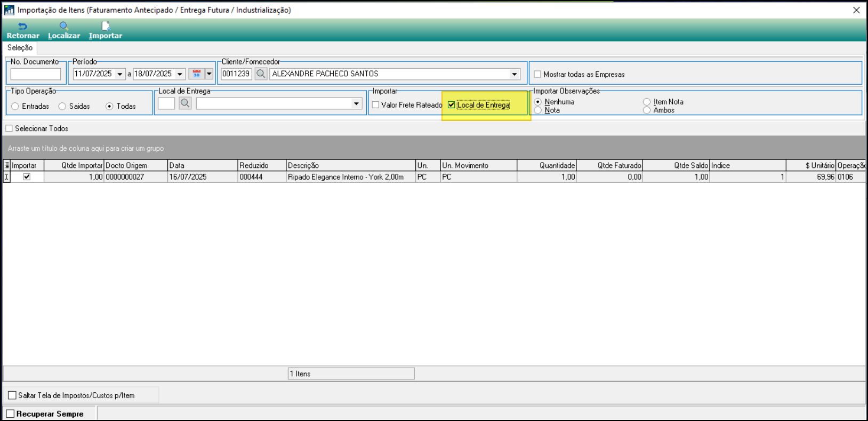The image size is (868, 421).
Task: Select the Saídas radio option
Action: [x=62, y=107]
